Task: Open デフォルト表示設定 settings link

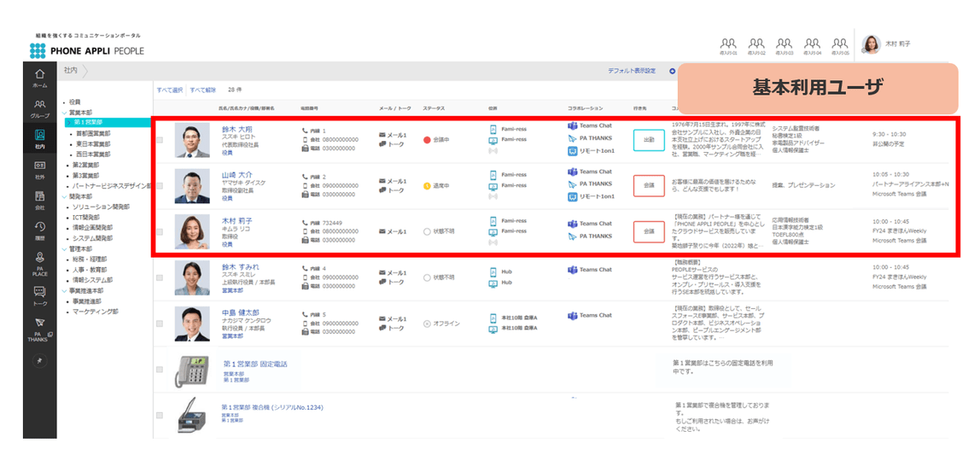Action: [x=632, y=72]
